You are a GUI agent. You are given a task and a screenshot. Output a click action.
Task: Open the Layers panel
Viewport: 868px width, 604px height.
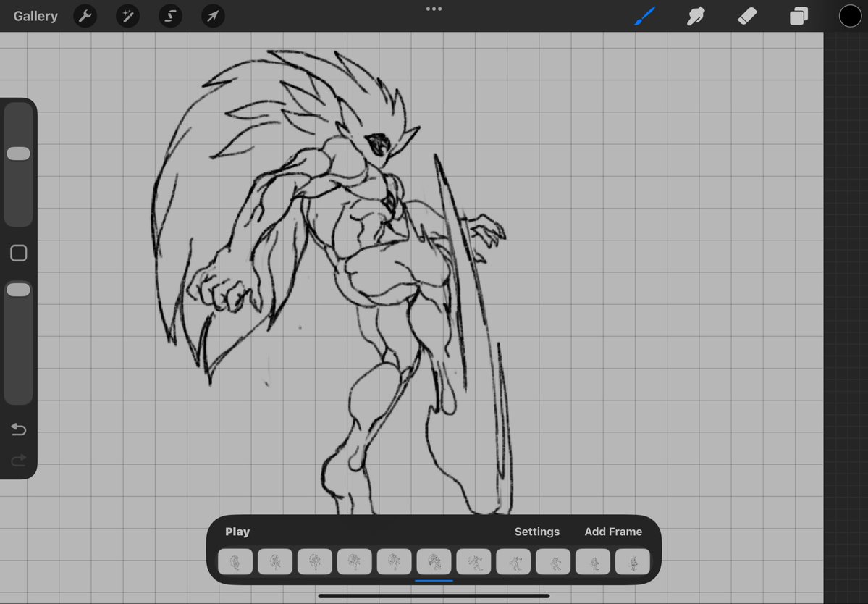(x=799, y=15)
